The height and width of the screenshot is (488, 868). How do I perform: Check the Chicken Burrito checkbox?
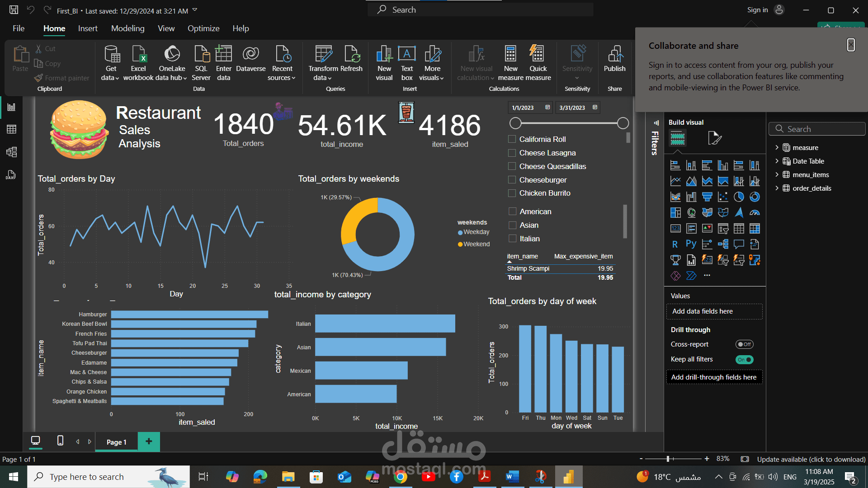pyautogui.click(x=512, y=193)
